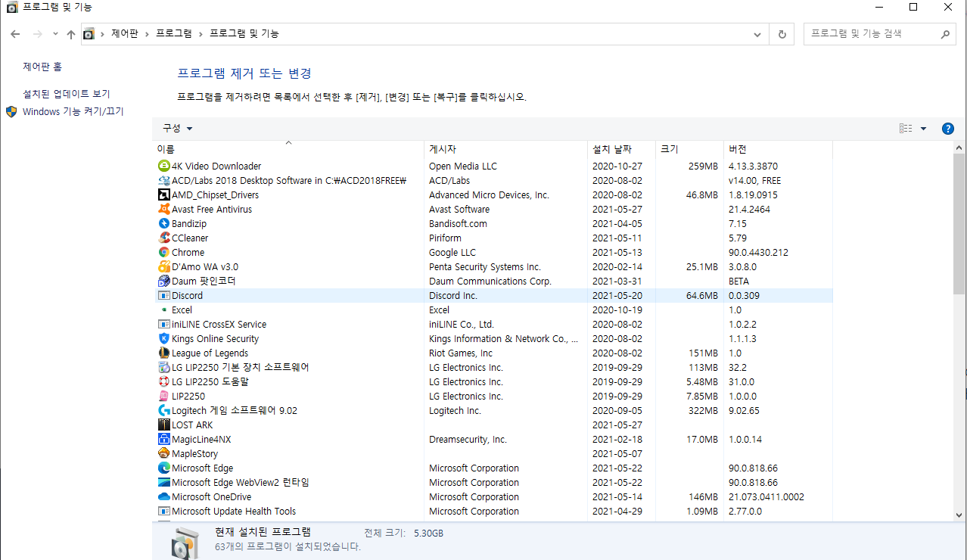967x560 pixels.
Task: Click the MagicLine4NX icon
Action: 164,439
